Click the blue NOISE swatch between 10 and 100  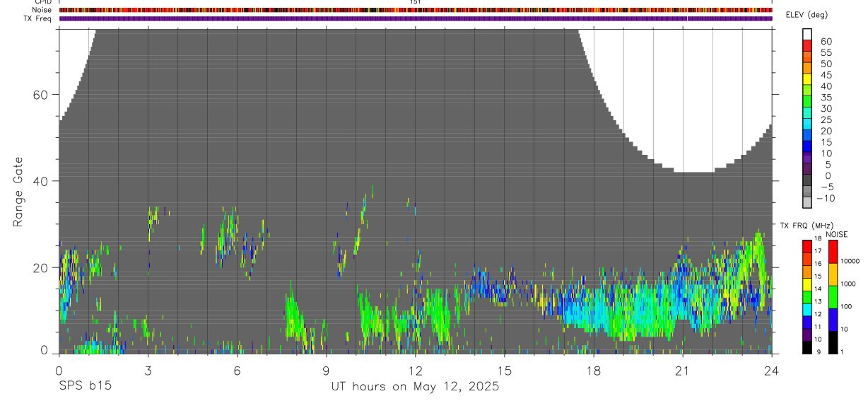pyautogui.click(x=833, y=319)
